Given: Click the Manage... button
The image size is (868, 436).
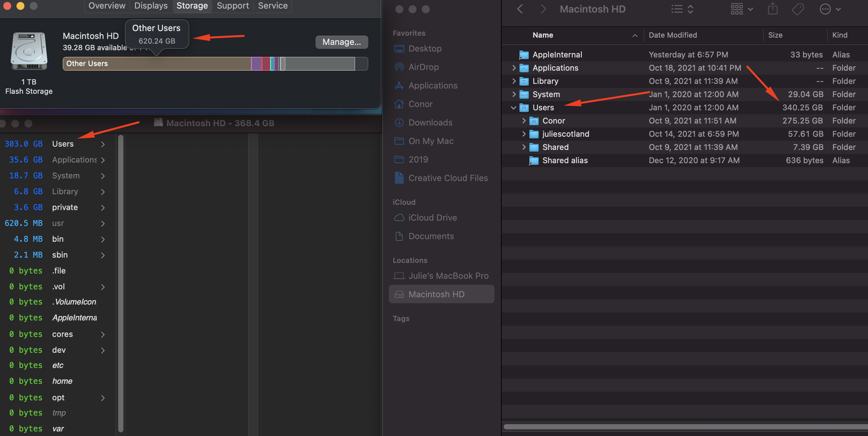Looking at the screenshot, I should click(x=341, y=42).
